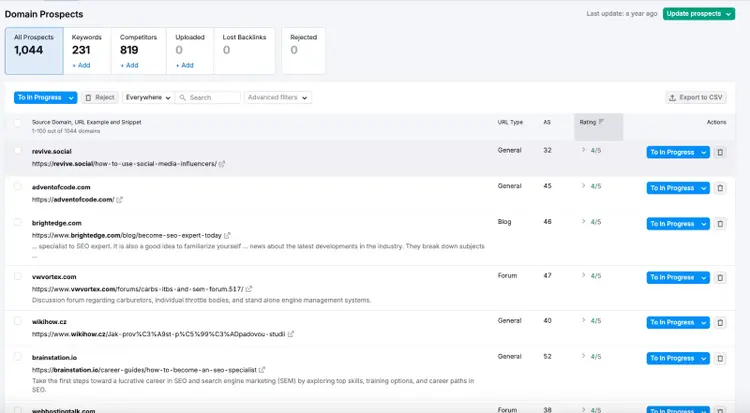This screenshot has width=750, height=413.
Task: Click the 'Last update: a year ago' text
Action: pyautogui.click(x=622, y=14)
